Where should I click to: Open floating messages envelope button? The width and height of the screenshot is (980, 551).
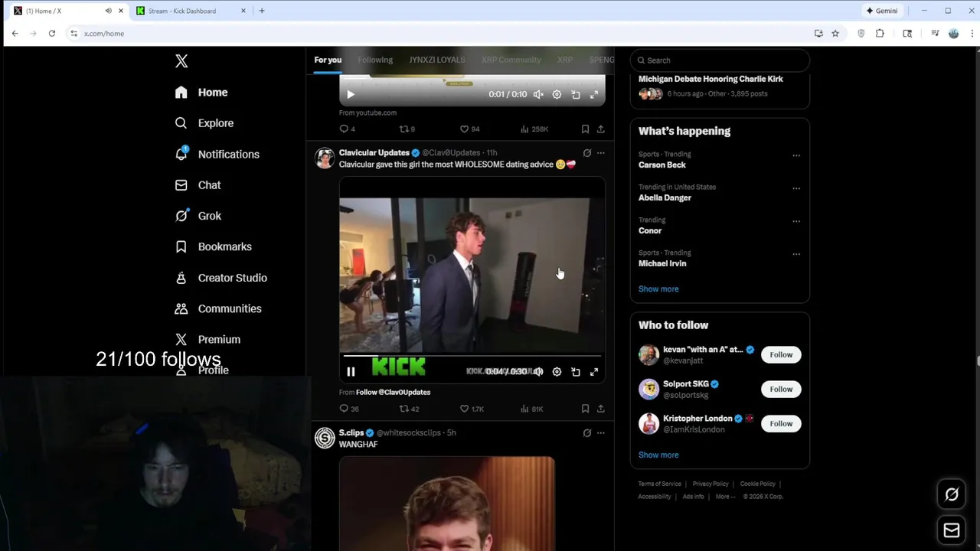(952, 530)
